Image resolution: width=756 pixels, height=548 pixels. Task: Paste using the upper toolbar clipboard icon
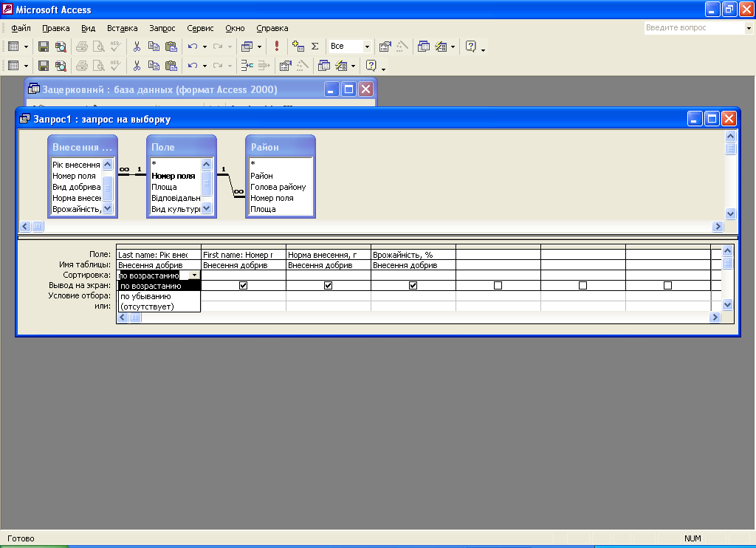[x=171, y=47]
